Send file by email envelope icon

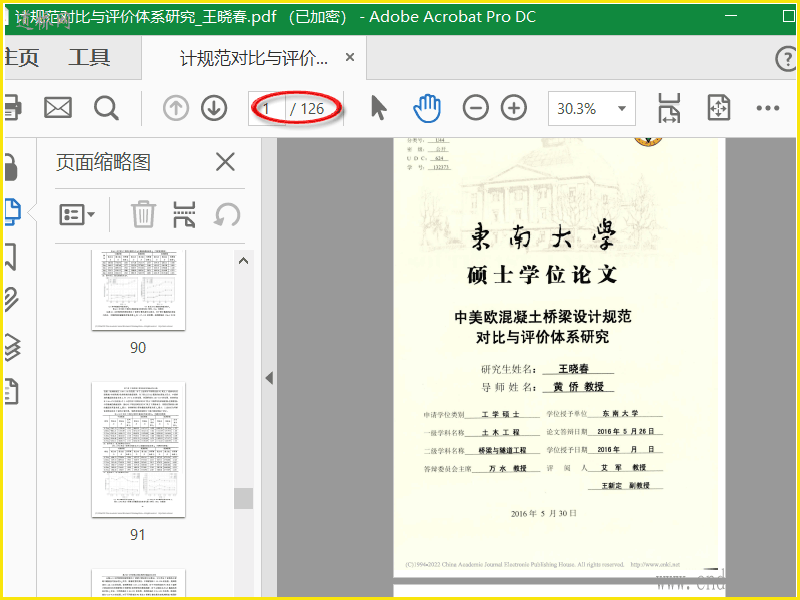click(58, 108)
